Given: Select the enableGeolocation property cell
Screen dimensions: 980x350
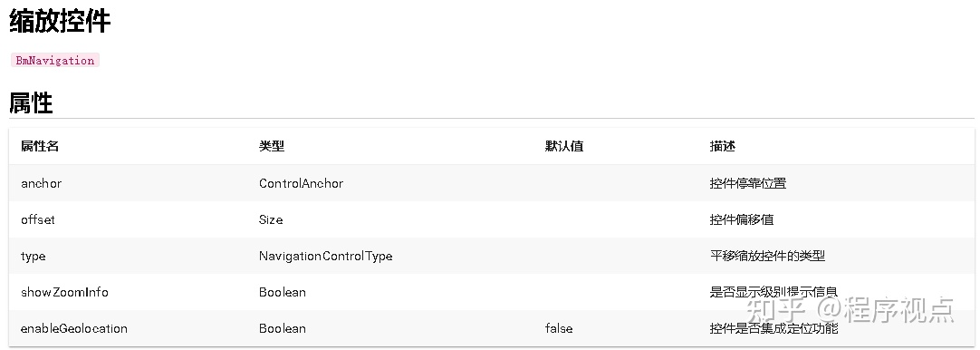Looking at the screenshot, I should pos(73,329).
